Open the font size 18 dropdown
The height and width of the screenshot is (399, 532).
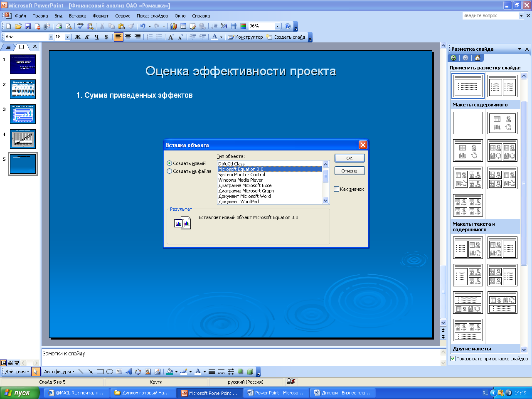click(x=67, y=37)
